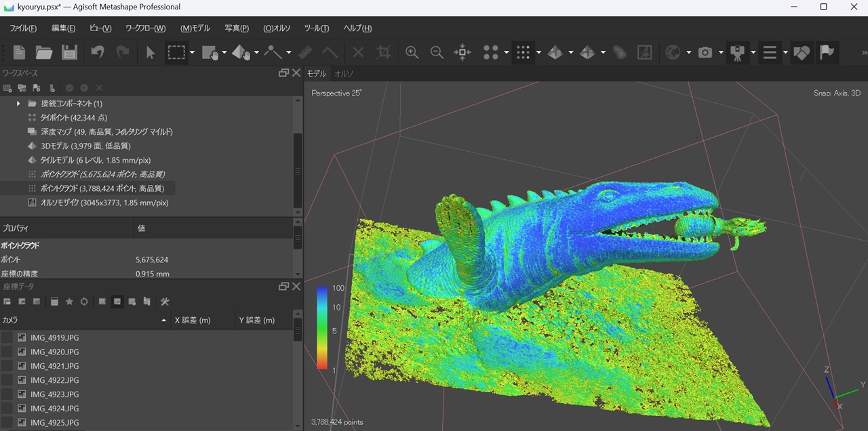Click the import reference icon in 座標データ
This screenshot has height=431, width=868.
(7, 302)
